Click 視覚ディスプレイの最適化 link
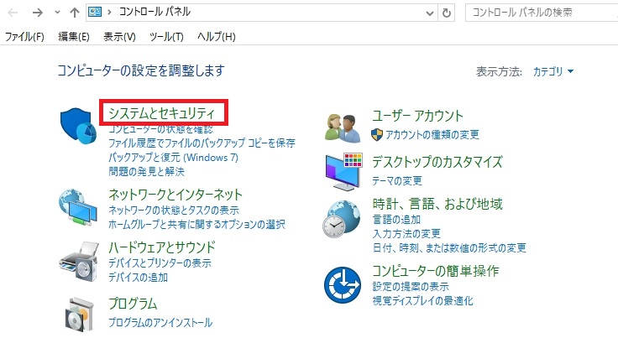 click(x=423, y=301)
